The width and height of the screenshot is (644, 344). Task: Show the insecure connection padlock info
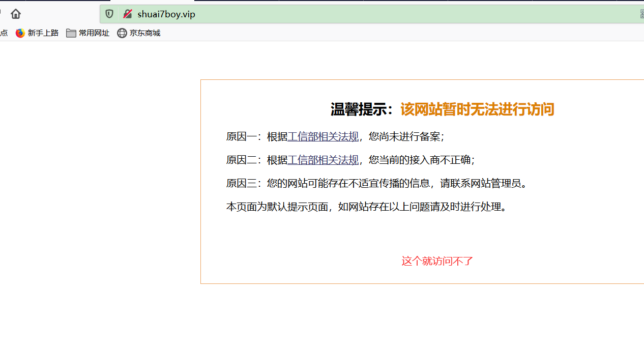[128, 14]
